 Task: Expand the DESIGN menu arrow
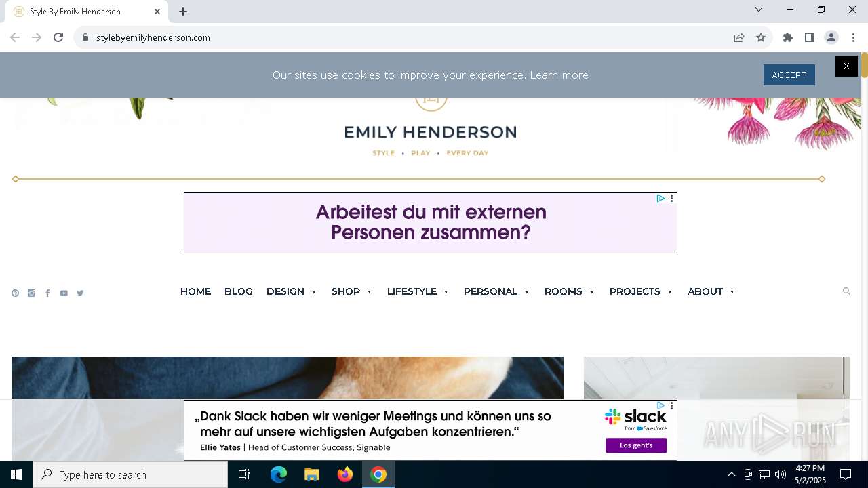coord(313,292)
